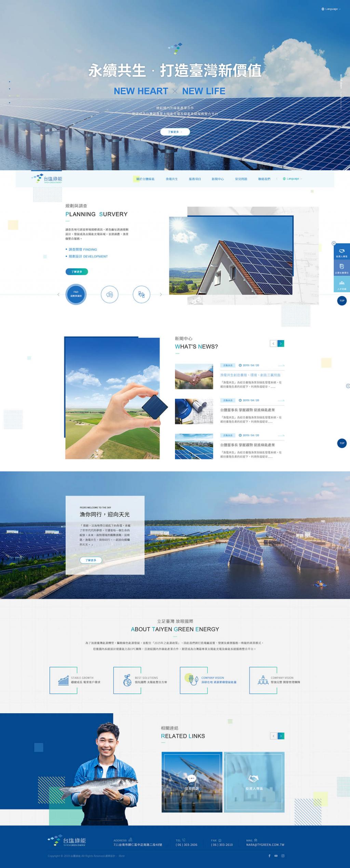Close the floating side menu with the X
The width and height of the screenshot is (350, 868).
[334, 243]
